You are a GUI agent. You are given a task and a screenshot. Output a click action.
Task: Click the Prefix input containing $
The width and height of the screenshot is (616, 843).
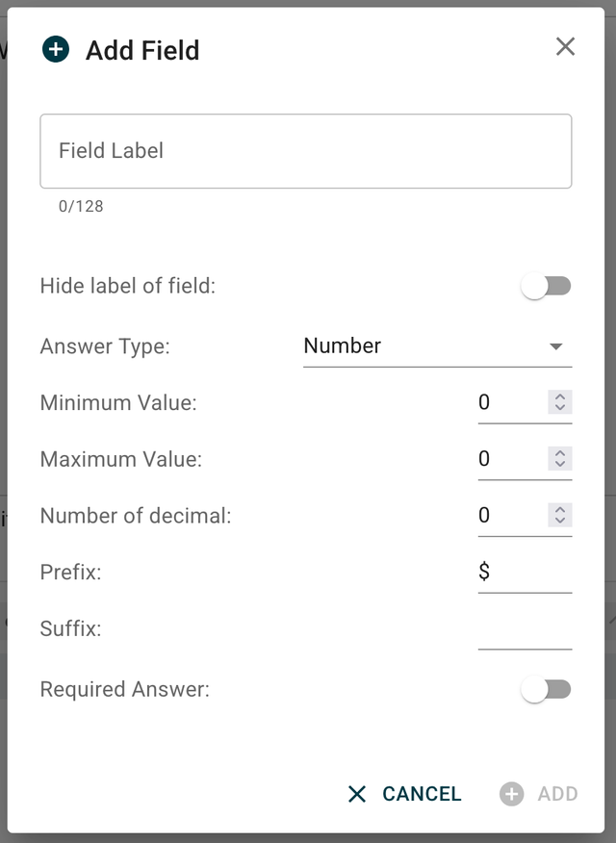(525, 573)
